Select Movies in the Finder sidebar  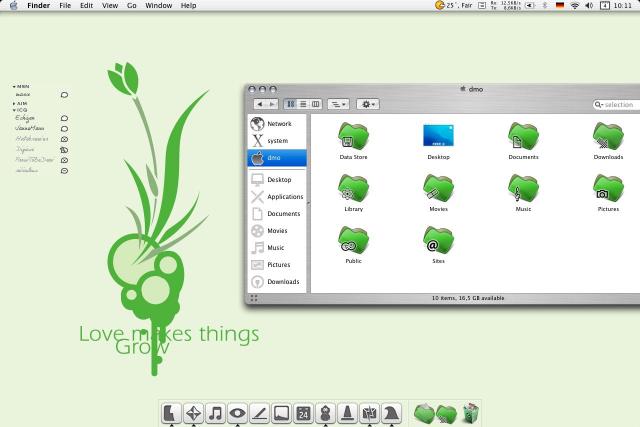[x=277, y=231]
